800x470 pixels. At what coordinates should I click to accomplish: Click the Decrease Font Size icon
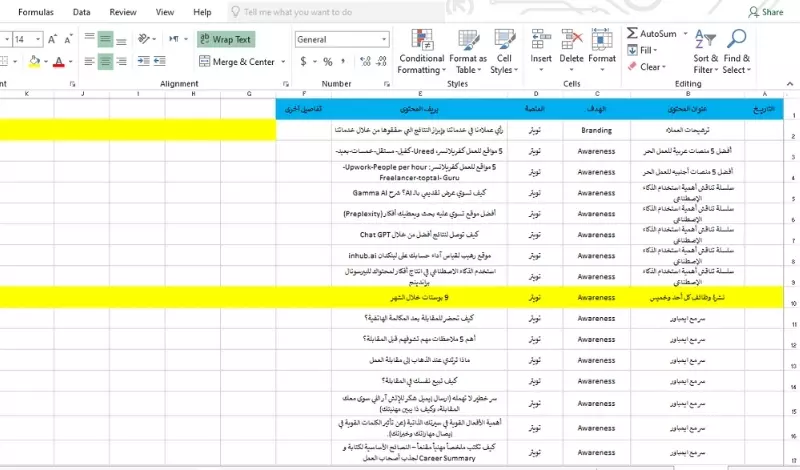68,39
